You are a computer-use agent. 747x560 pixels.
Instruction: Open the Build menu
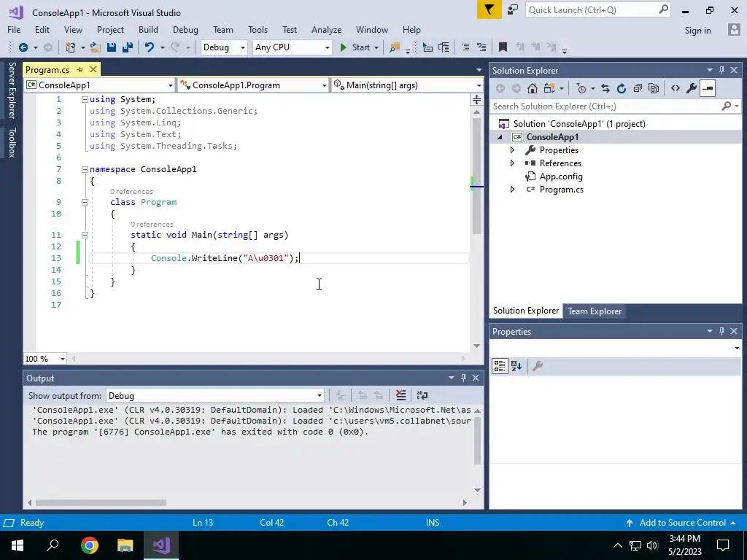(148, 29)
